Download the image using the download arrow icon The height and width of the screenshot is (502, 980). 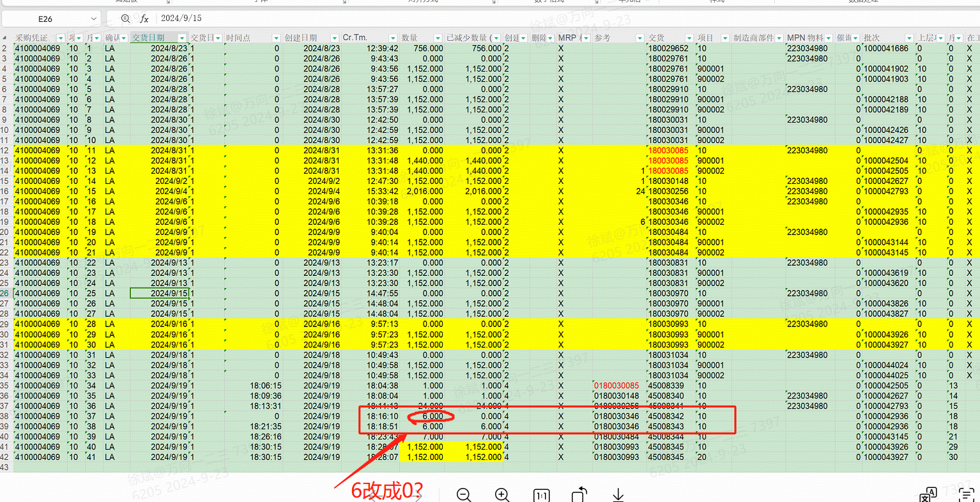[x=618, y=495]
